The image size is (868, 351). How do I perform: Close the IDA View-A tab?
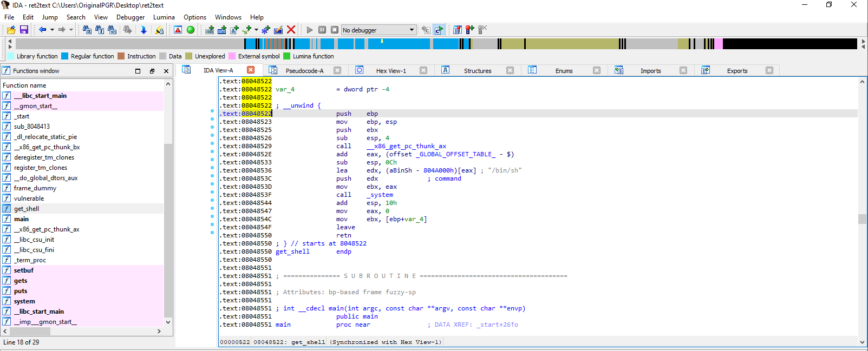(251, 70)
